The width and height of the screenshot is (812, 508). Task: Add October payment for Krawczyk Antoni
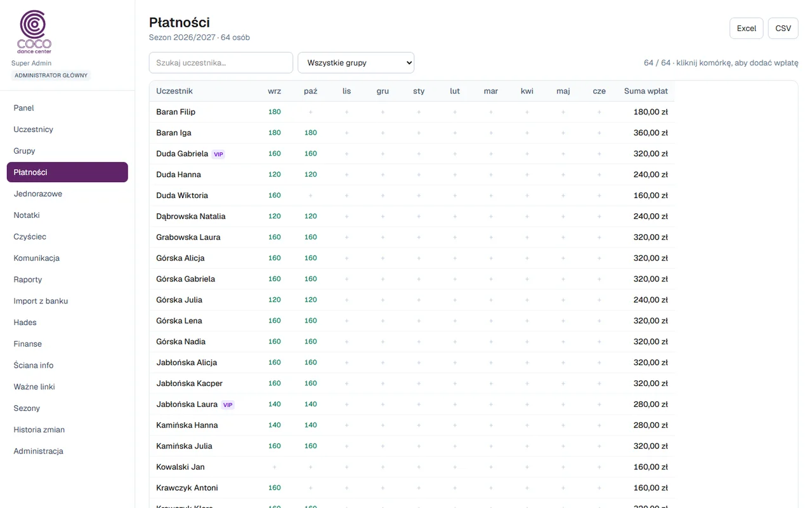(x=310, y=488)
